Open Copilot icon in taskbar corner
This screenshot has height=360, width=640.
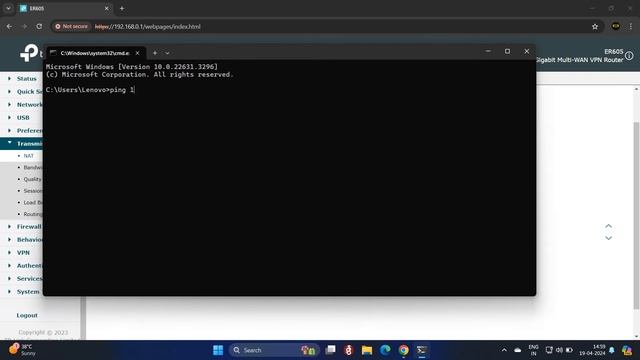(627, 350)
